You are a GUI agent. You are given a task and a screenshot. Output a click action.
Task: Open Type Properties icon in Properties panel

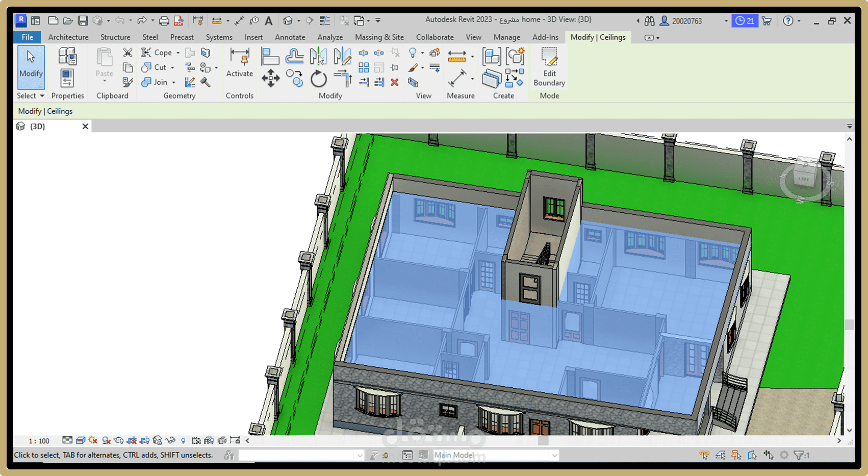67,57
